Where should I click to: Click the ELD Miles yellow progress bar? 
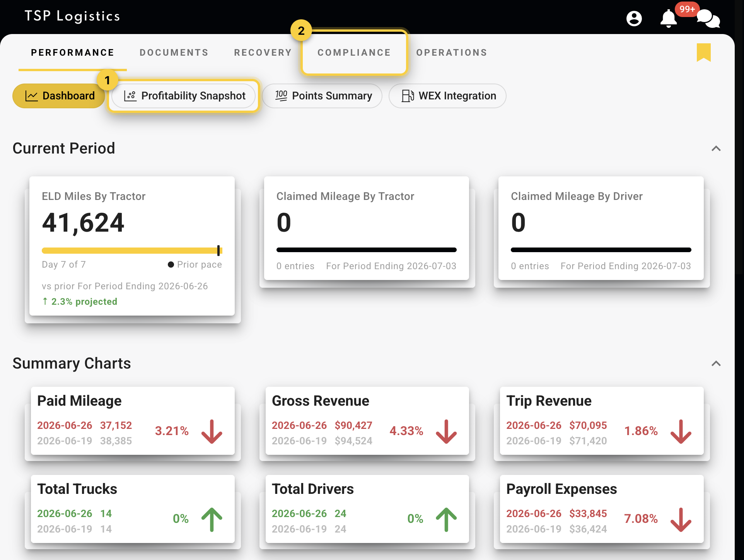pos(132,251)
